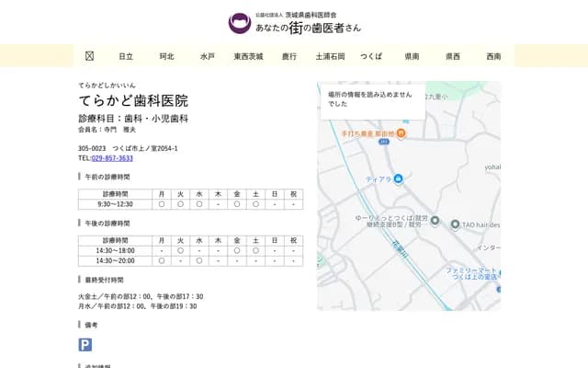Open the 珂北 region tab
This screenshot has height=368, width=588.
click(x=166, y=56)
